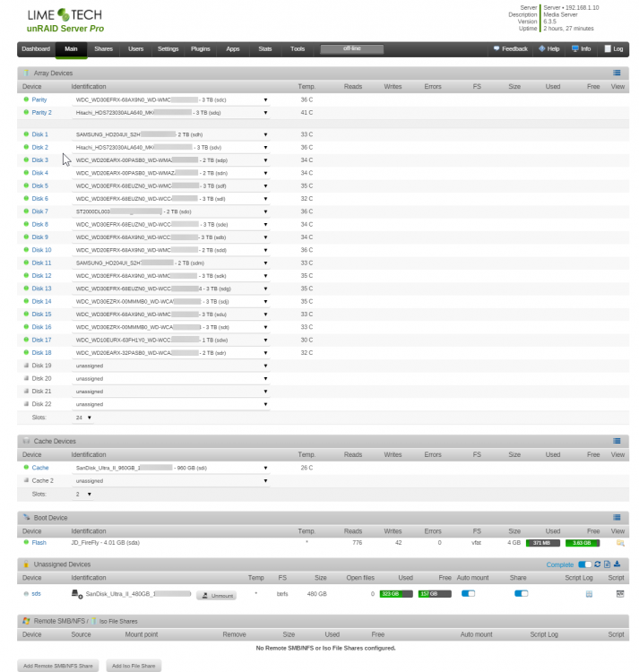The image size is (639, 672).
Task: Click Add Iso File Share button
Action: click(134, 666)
